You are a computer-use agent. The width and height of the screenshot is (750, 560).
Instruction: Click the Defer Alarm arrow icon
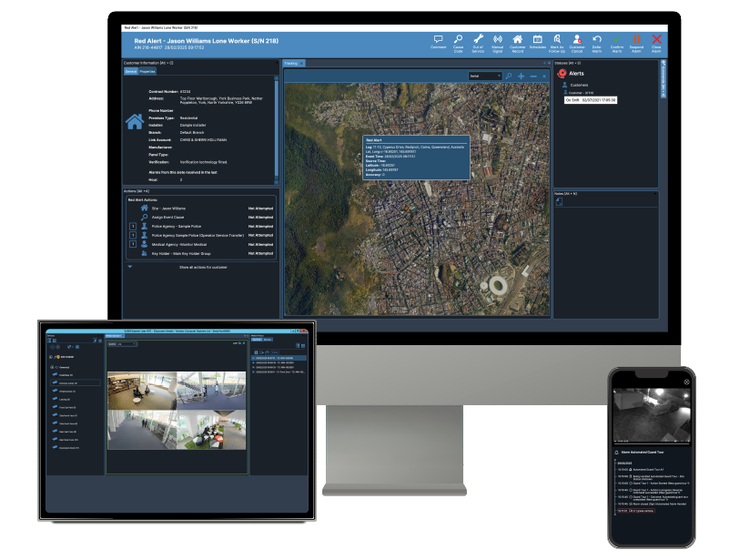pyautogui.click(x=597, y=39)
